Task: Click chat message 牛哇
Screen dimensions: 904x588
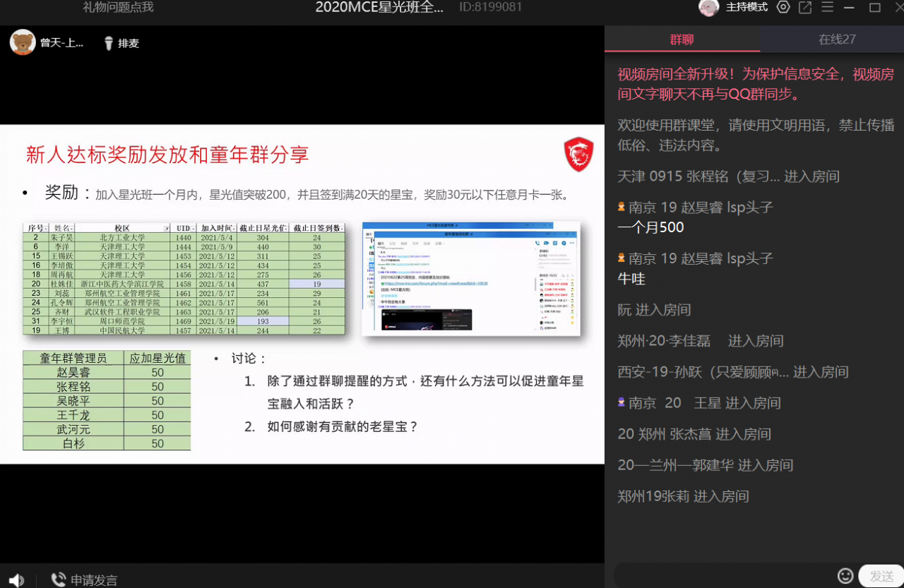Action: (x=631, y=279)
